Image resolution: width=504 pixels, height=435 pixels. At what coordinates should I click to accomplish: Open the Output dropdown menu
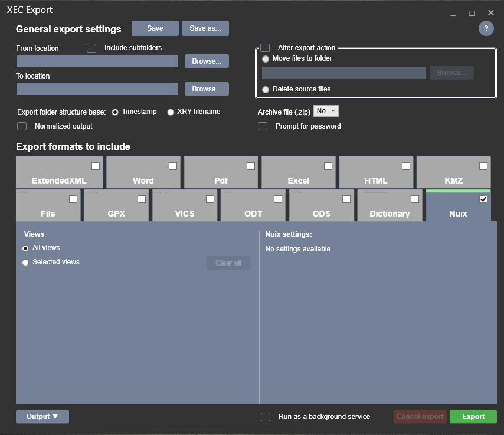[x=42, y=416]
